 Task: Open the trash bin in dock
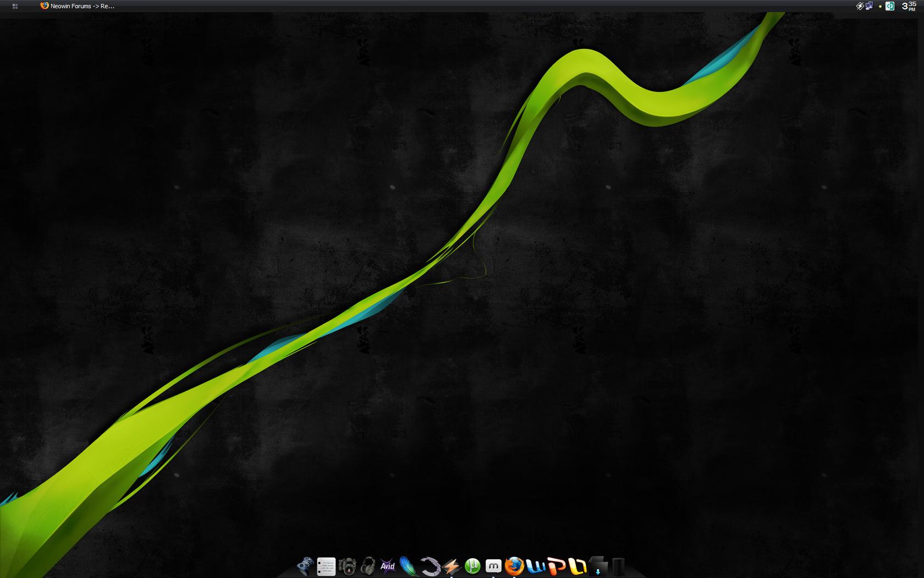pyautogui.click(x=619, y=566)
